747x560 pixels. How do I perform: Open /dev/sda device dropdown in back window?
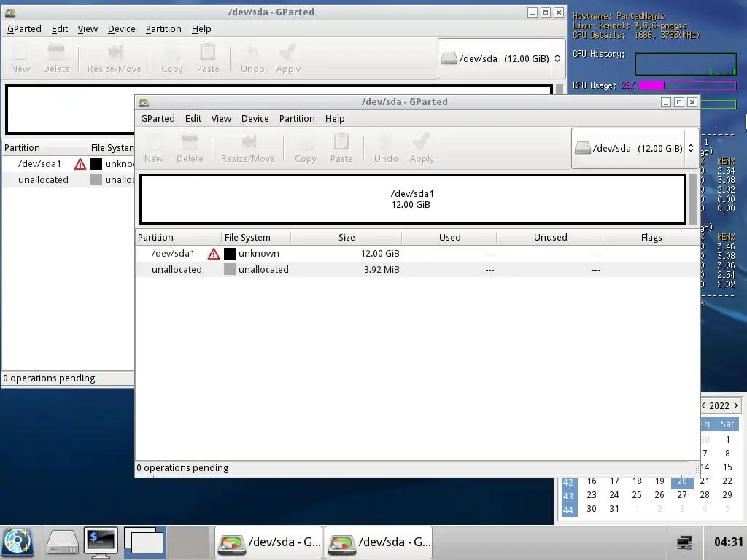point(501,58)
